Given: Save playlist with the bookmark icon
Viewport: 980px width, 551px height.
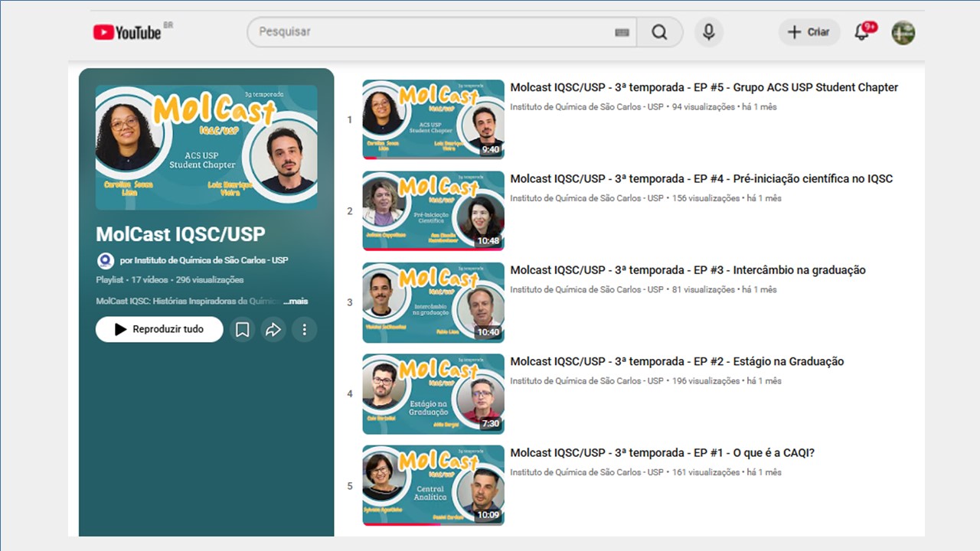Looking at the screenshot, I should 242,330.
